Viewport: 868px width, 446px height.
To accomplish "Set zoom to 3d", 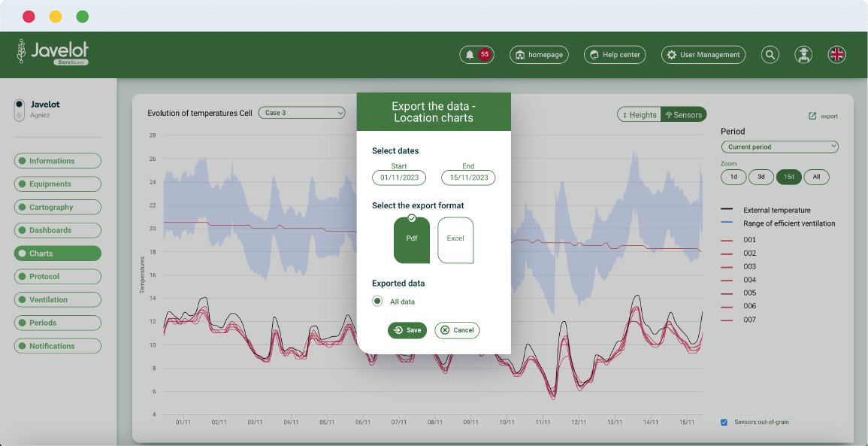I will [761, 177].
